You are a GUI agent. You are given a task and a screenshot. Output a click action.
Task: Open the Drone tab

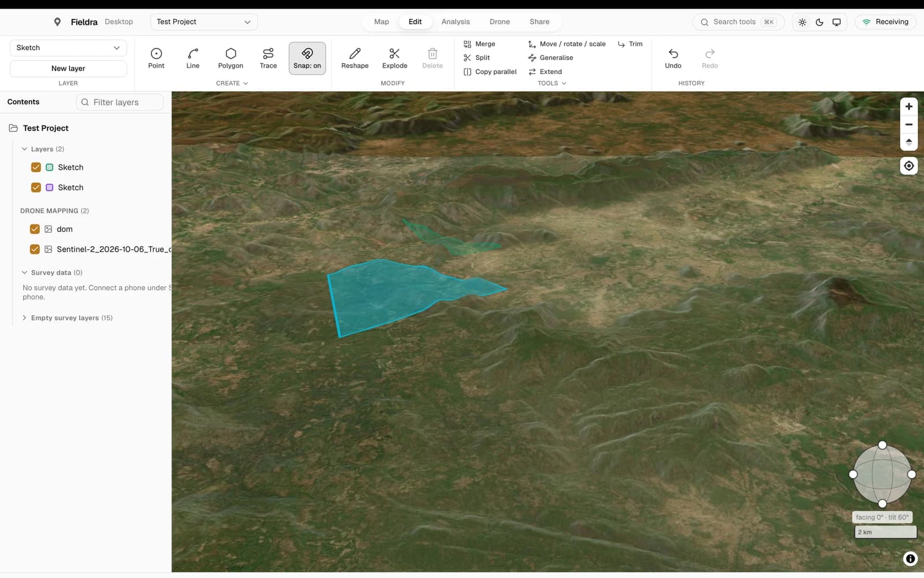point(500,22)
